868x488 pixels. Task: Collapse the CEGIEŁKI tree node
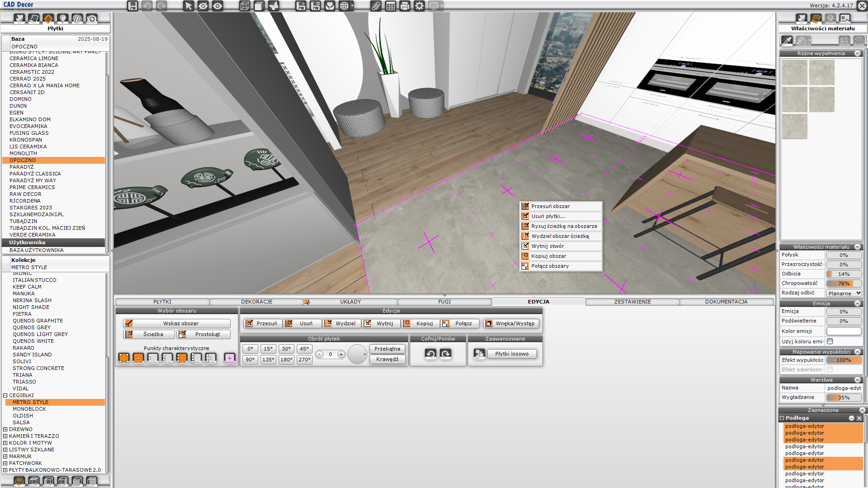[x=5, y=395]
